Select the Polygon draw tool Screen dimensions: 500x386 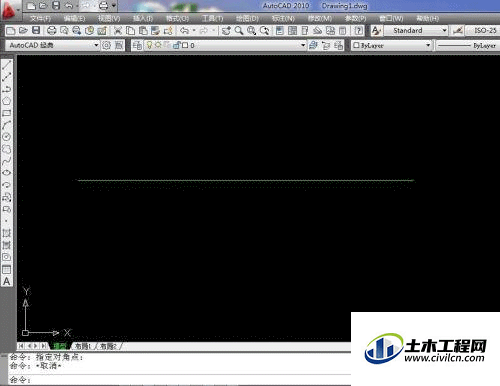pos(7,101)
